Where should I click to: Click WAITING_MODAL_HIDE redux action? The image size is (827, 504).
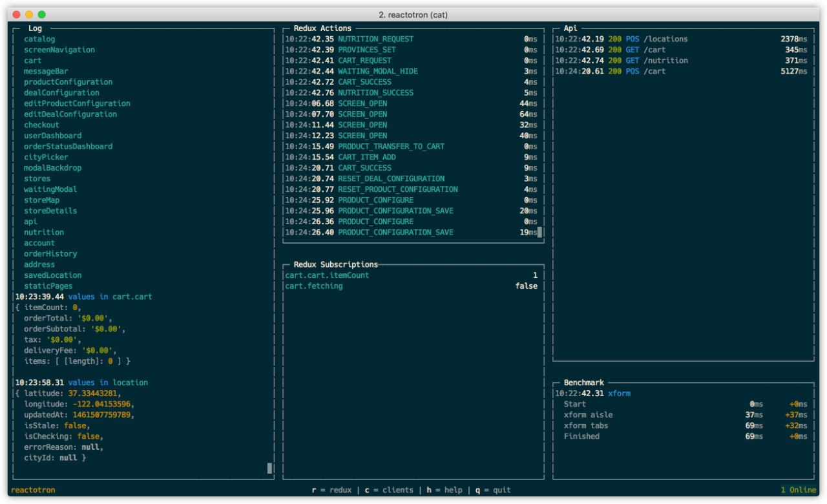pos(412,71)
